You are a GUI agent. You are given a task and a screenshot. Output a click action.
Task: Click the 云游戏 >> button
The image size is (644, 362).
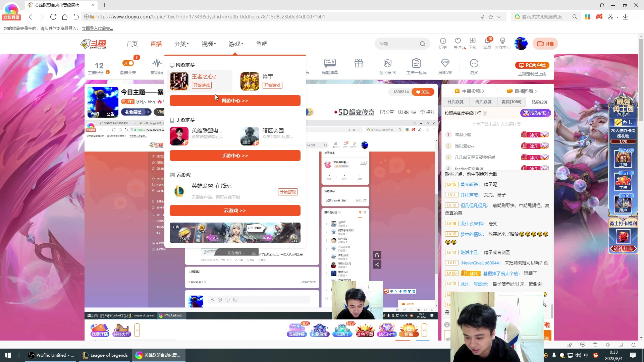[x=235, y=210]
